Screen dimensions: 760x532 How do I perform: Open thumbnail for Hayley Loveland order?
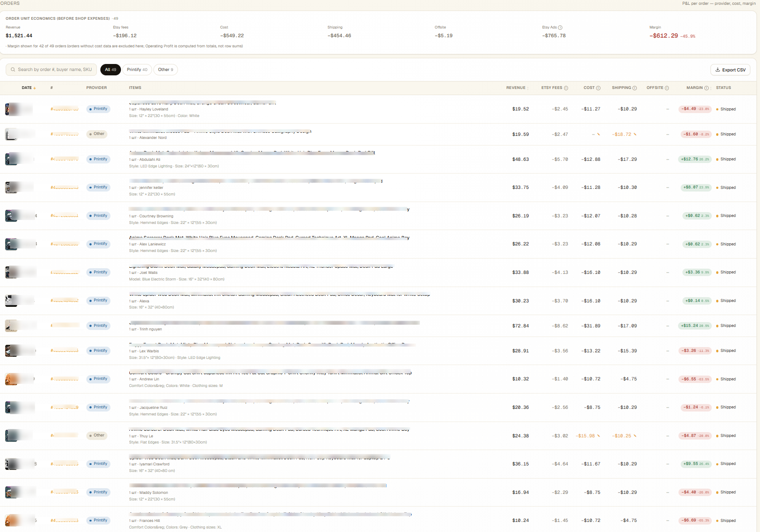(x=11, y=109)
